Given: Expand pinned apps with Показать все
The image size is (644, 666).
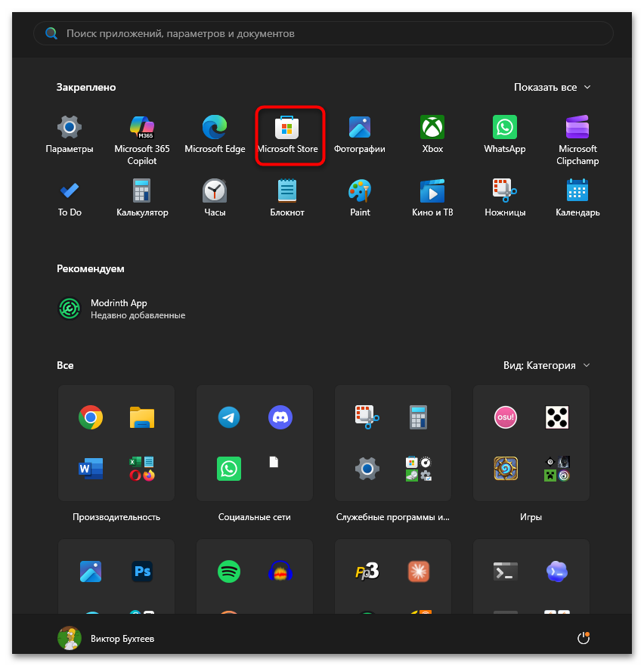Looking at the screenshot, I should pyautogui.click(x=552, y=87).
